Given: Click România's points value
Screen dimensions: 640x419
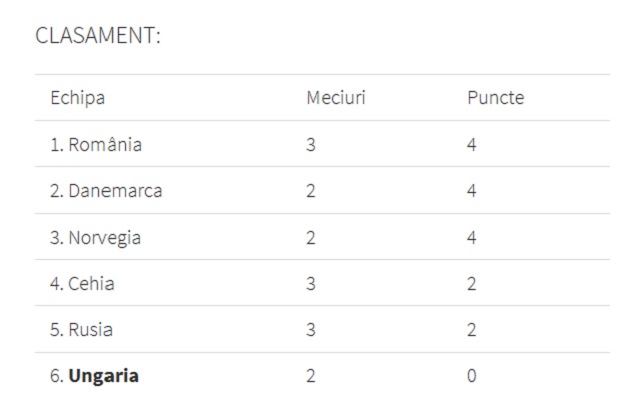Looking at the screenshot, I should click(472, 144).
